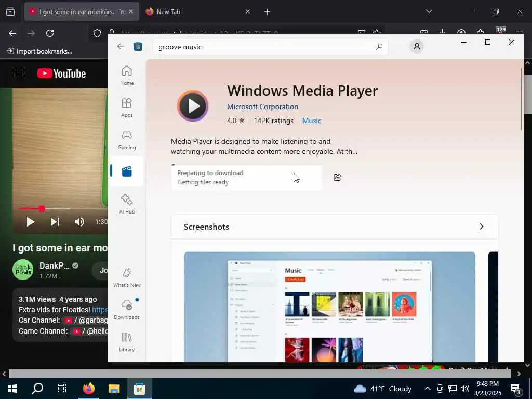
Task: Close the New Tab tab
Action: [x=248, y=11]
